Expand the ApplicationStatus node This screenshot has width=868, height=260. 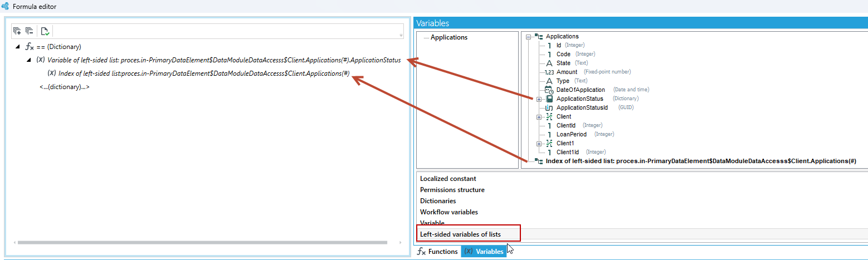pyautogui.click(x=539, y=99)
